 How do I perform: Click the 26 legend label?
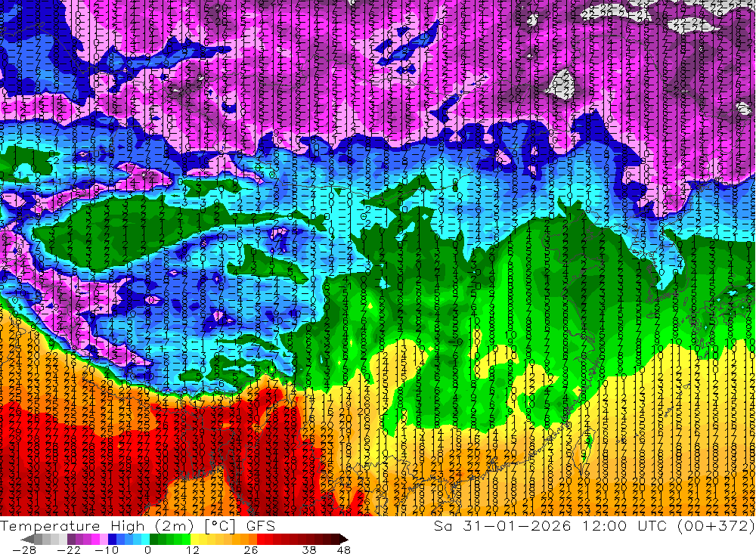251,549
